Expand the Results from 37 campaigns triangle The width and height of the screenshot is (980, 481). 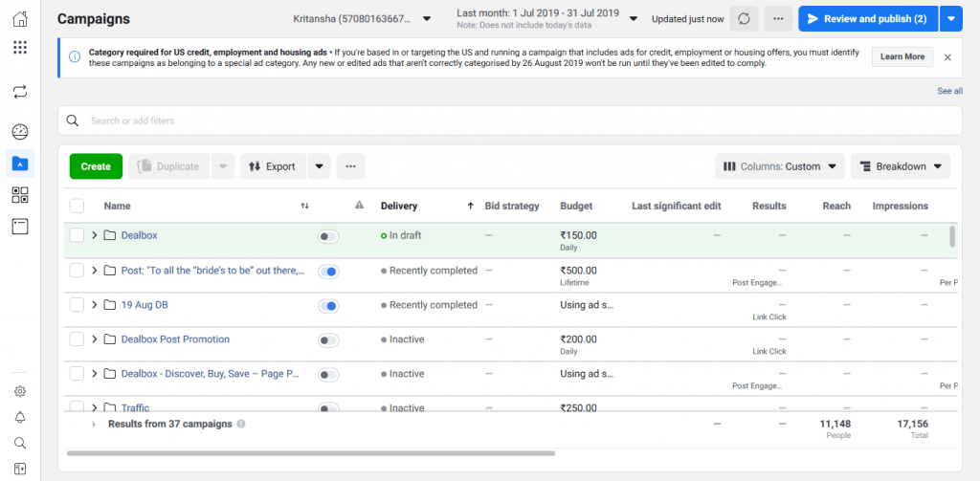click(x=95, y=425)
